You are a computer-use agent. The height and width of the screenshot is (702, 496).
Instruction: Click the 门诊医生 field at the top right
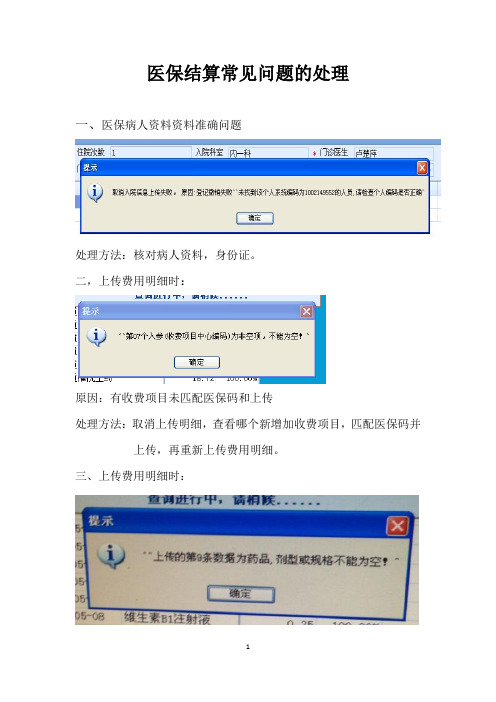tap(393, 153)
